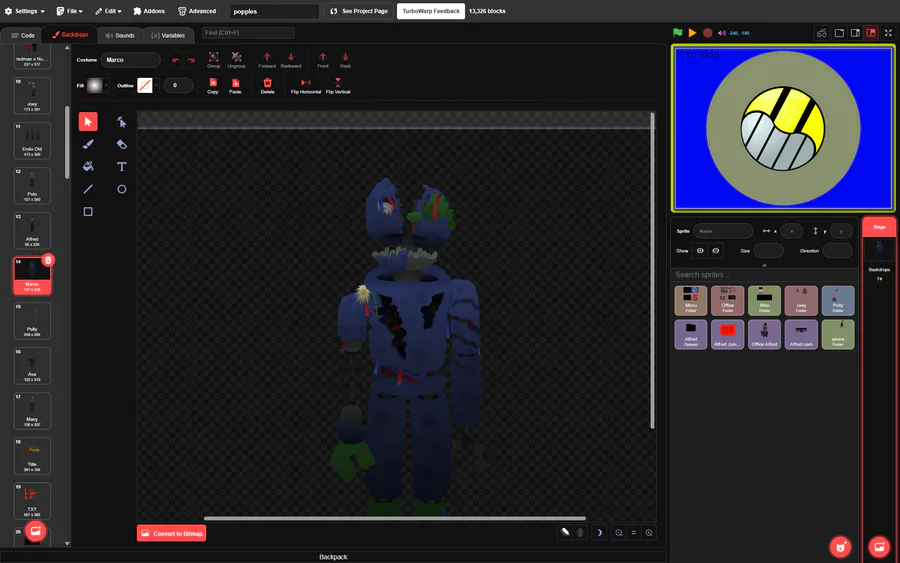
Task: Click zoom in magnifier in paint editor
Action: pyautogui.click(x=649, y=533)
